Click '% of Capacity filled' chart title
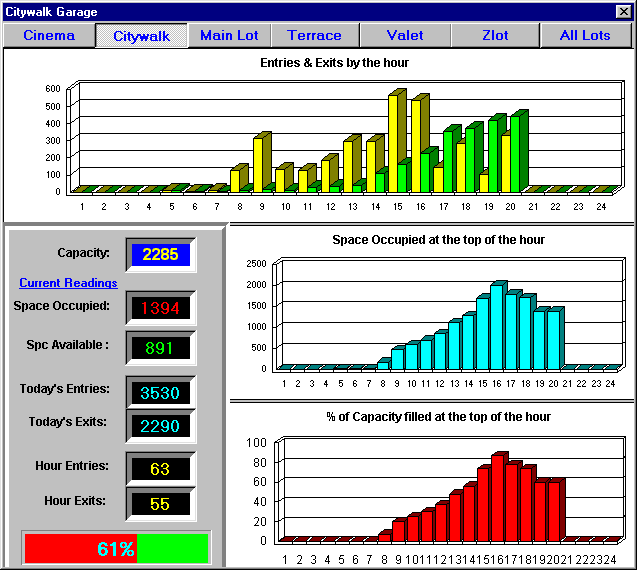 point(438,417)
